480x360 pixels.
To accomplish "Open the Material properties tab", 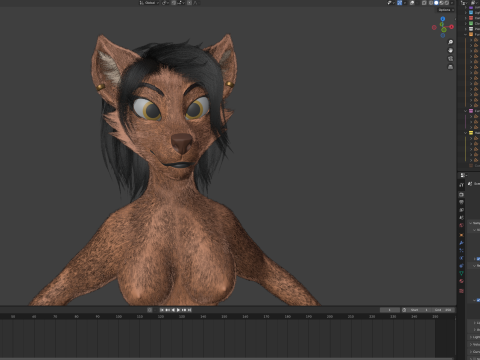I will (x=461, y=281).
